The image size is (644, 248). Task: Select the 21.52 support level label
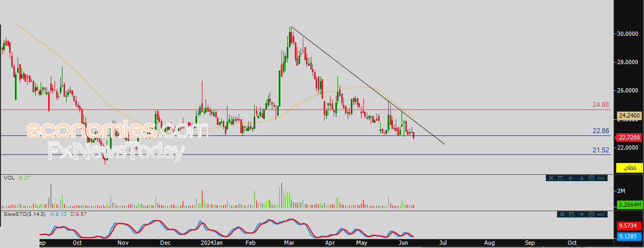point(601,150)
